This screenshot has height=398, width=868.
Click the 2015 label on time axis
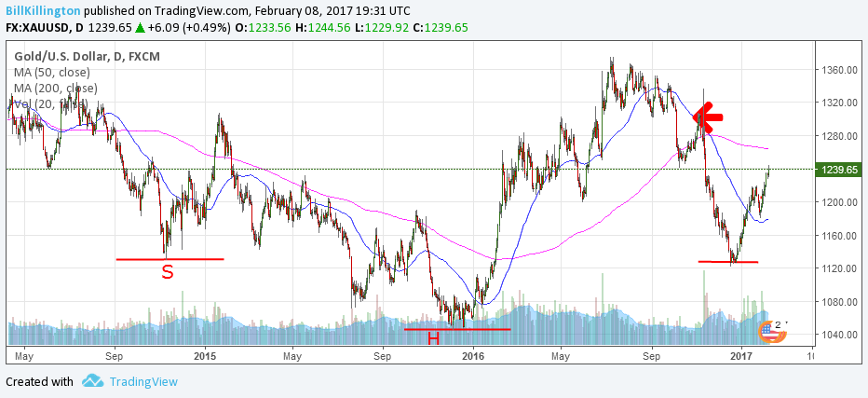point(206,355)
